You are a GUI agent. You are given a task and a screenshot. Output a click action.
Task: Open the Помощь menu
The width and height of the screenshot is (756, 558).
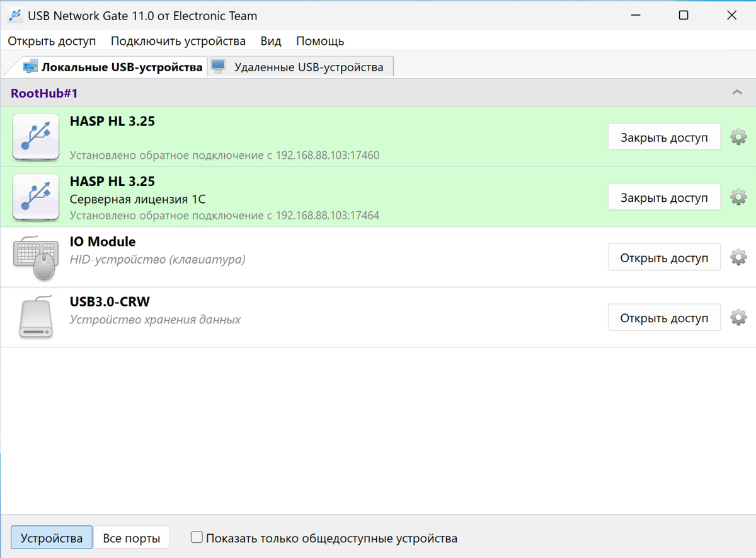[x=320, y=41]
